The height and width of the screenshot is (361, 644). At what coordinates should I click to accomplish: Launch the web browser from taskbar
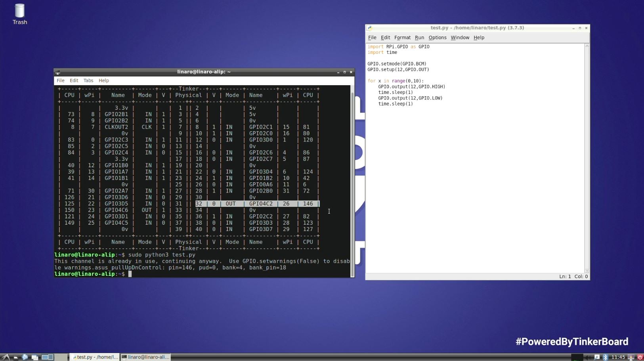point(25,357)
